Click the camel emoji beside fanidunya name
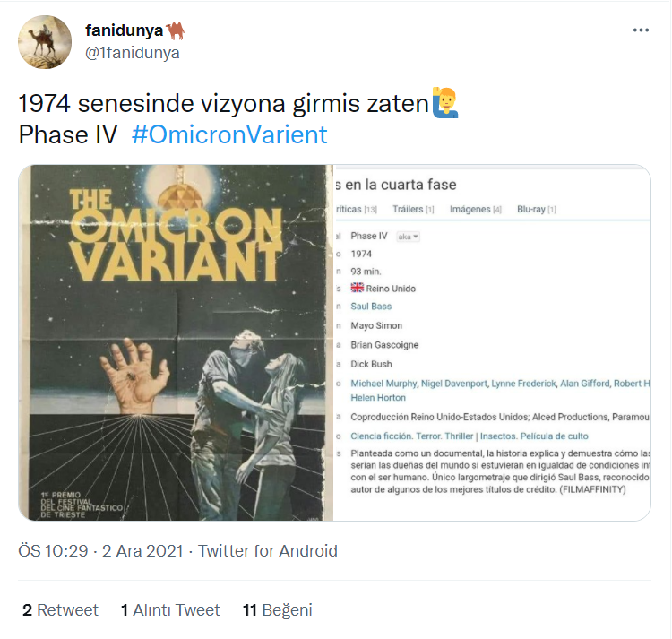The height and width of the screenshot is (639, 672). point(176,30)
